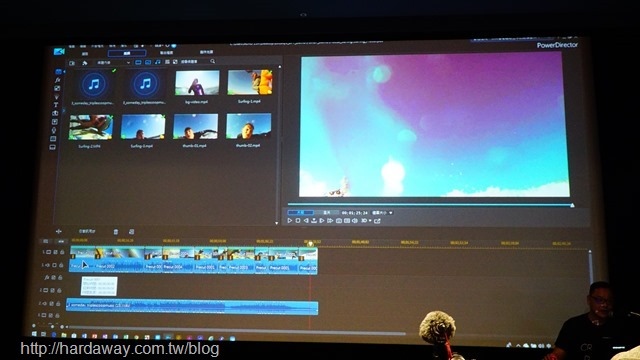Screen dimensions: 640x360
Task: Switch library to grid view icon
Action: point(167,62)
